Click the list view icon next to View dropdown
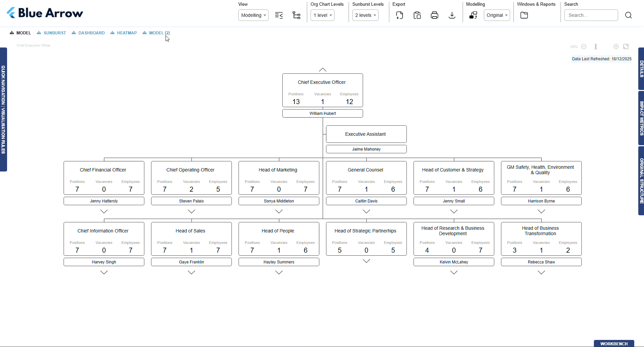 279,15
